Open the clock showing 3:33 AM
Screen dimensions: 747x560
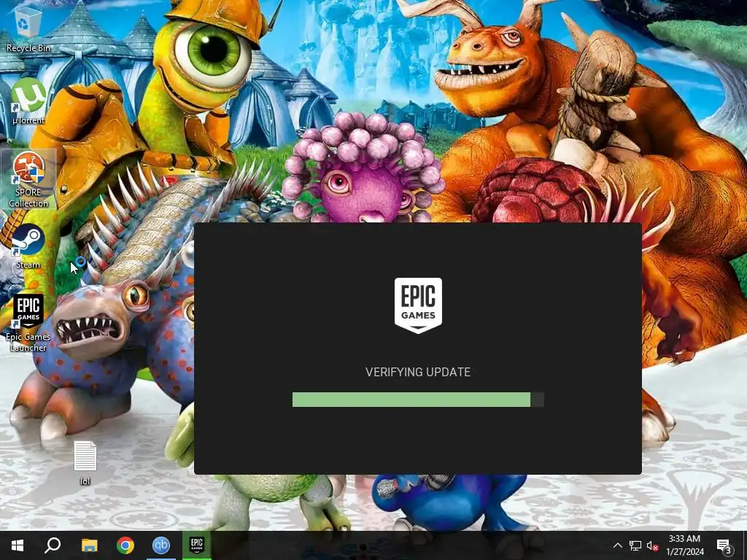click(684, 545)
